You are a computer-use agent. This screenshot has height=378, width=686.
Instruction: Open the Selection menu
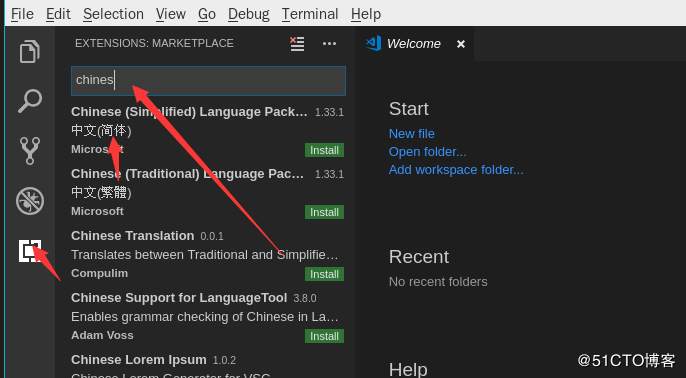113,14
